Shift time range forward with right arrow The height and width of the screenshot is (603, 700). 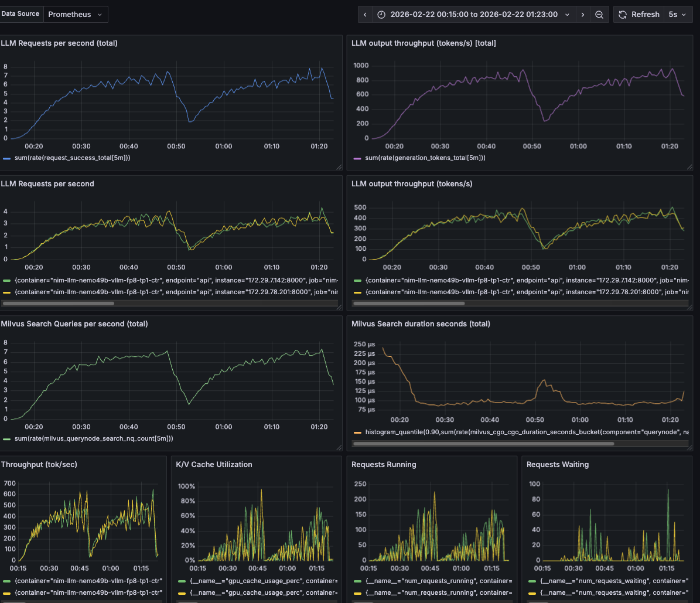pos(583,15)
